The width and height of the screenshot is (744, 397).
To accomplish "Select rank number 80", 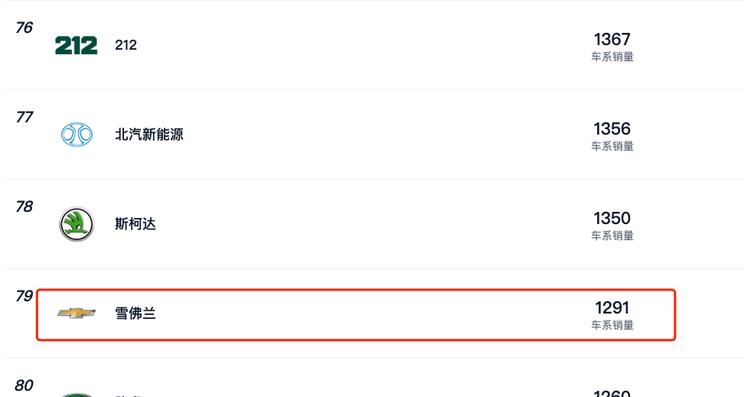I will click(x=24, y=386).
